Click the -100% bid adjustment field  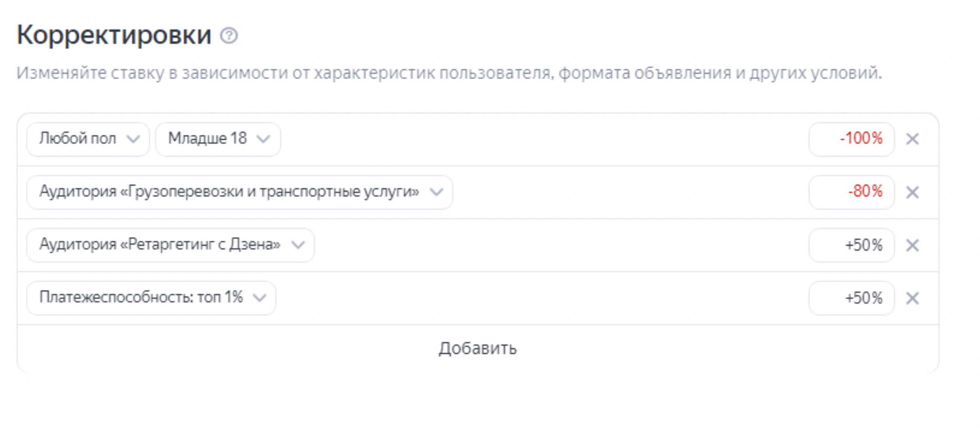coord(851,139)
